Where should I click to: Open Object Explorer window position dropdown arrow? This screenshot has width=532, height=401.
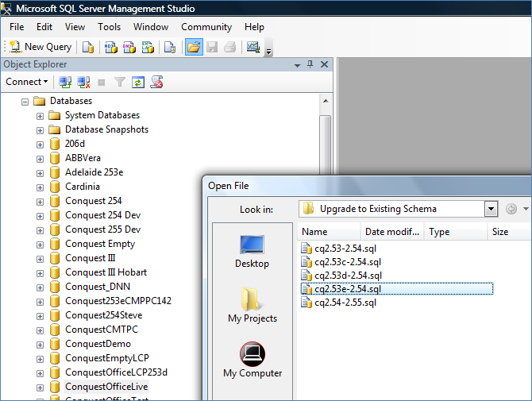click(x=297, y=65)
